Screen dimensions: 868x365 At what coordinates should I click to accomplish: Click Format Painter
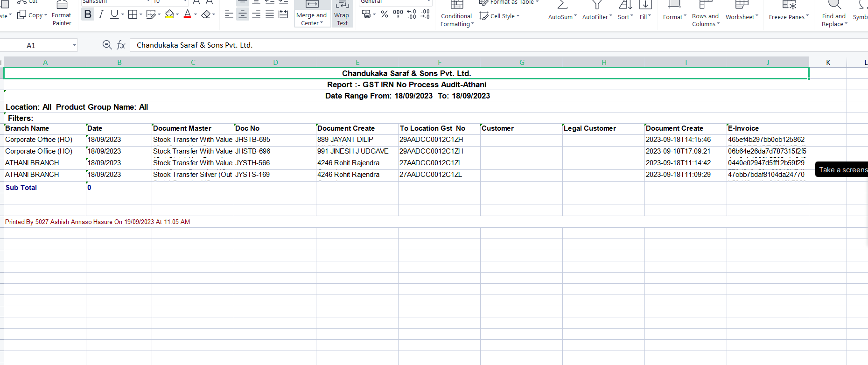62,14
